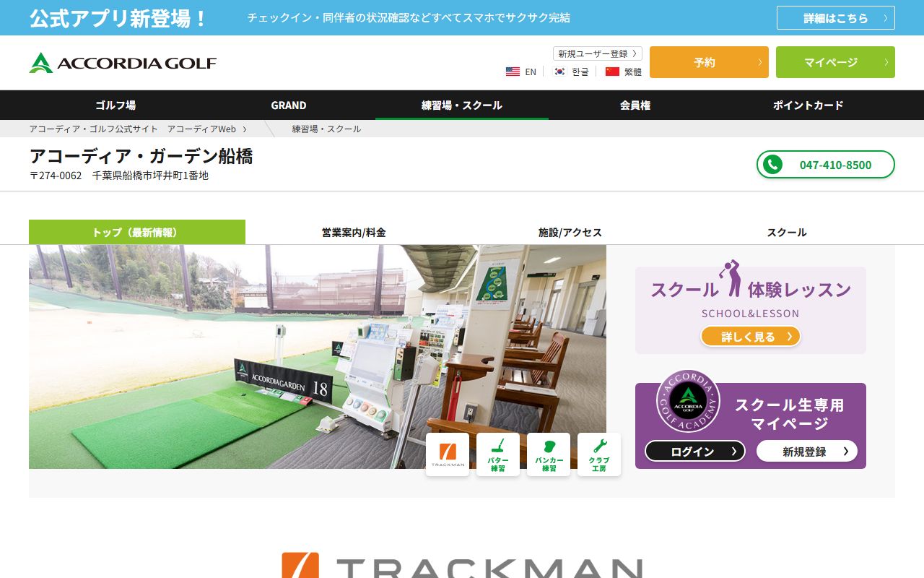Screen dimensions: 924x578
Task: Switch to 施設/アクセス tab
Action: [570, 232]
